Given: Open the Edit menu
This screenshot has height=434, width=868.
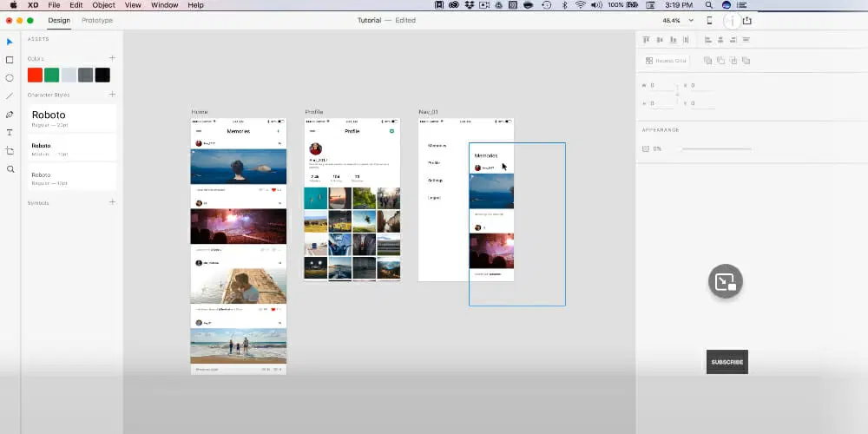Looking at the screenshot, I should click(76, 5).
